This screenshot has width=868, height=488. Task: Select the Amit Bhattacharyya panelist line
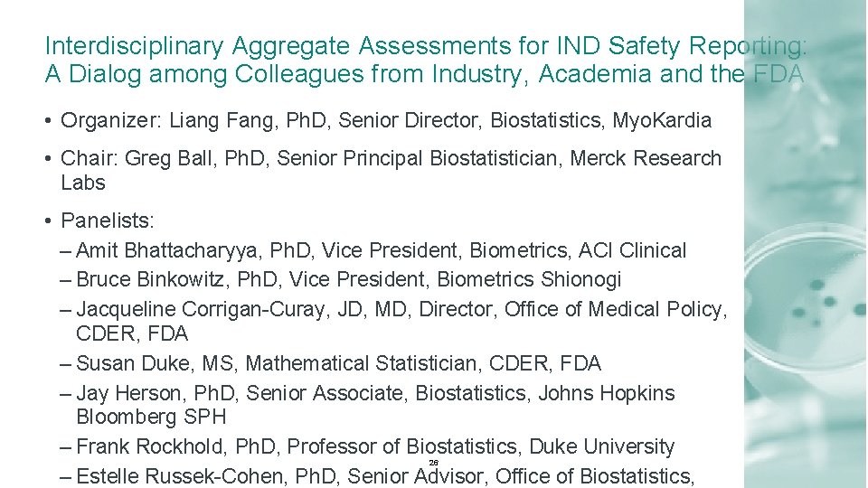pyautogui.click(x=380, y=250)
